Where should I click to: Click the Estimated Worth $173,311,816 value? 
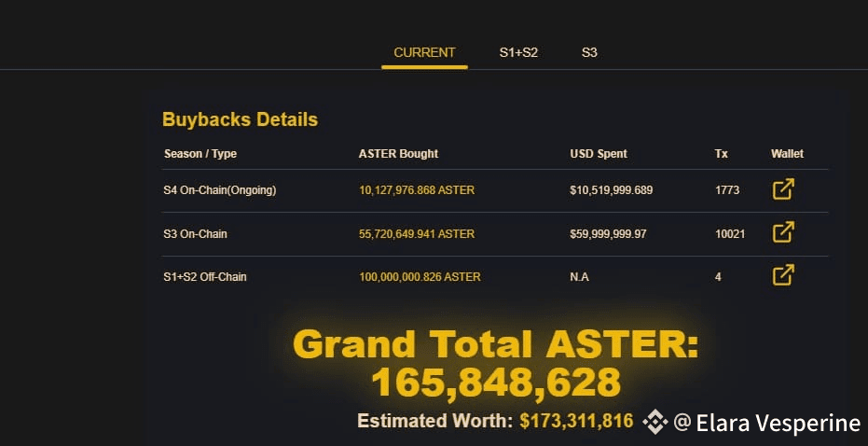click(576, 421)
